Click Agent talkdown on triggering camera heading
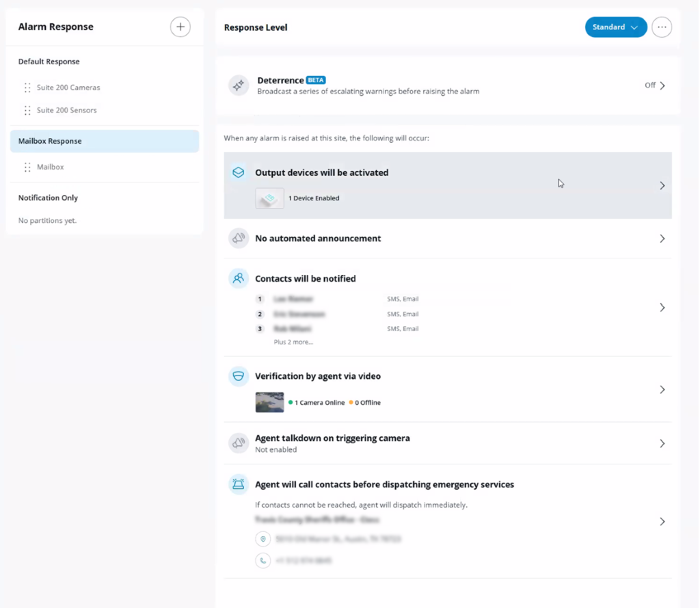700x608 pixels. click(332, 438)
